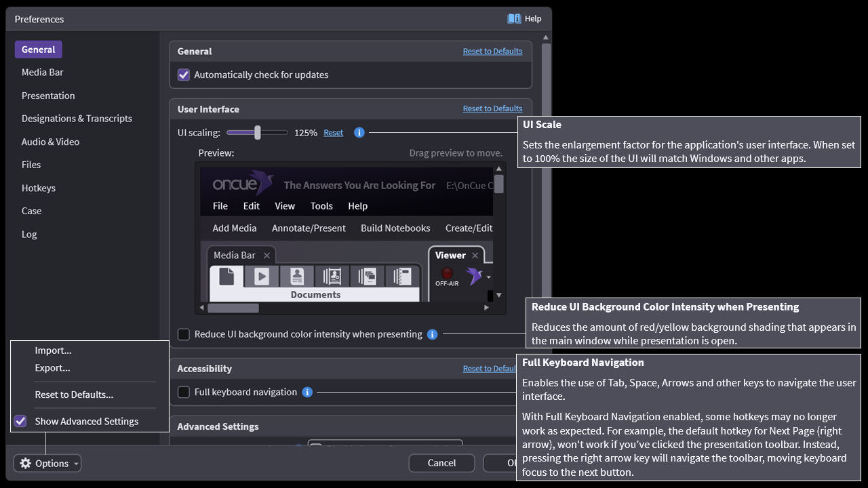Screen dimensions: 868x488
Task: Click the notebook icon in preview Media Bar
Action: click(403, 277)
